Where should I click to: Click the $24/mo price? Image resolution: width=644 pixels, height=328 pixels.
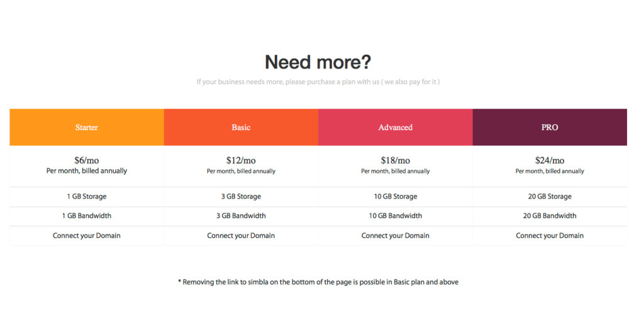click(550, 160)
